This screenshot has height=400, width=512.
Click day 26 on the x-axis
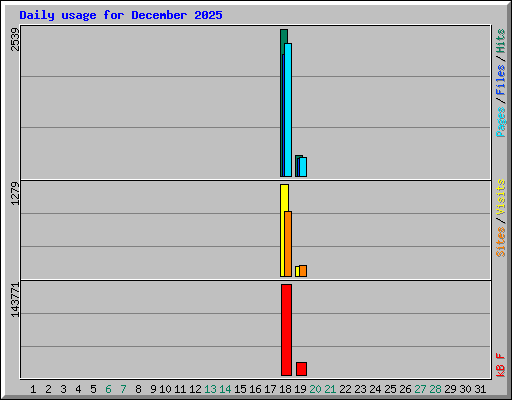point(405,389)
